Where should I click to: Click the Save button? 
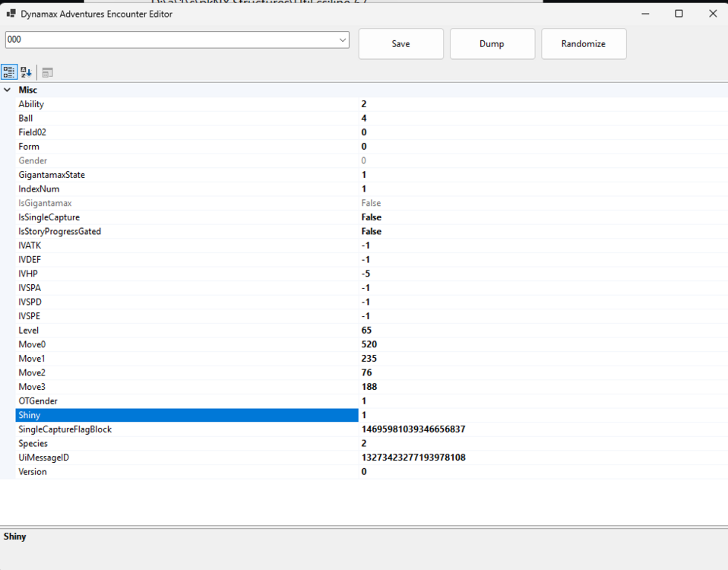400,44
